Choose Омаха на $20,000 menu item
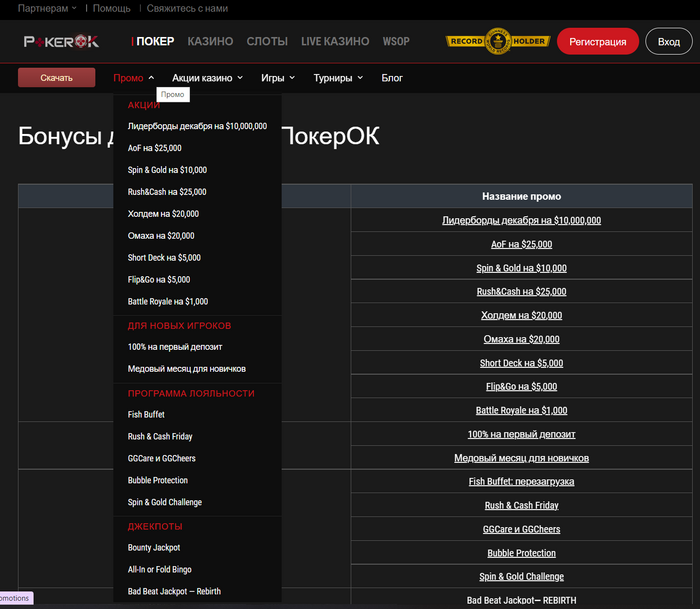 161,236
